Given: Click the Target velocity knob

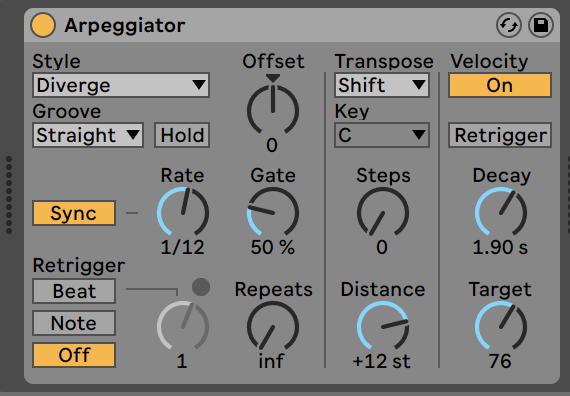Looking at the screenshot, I should coord(501,326).
